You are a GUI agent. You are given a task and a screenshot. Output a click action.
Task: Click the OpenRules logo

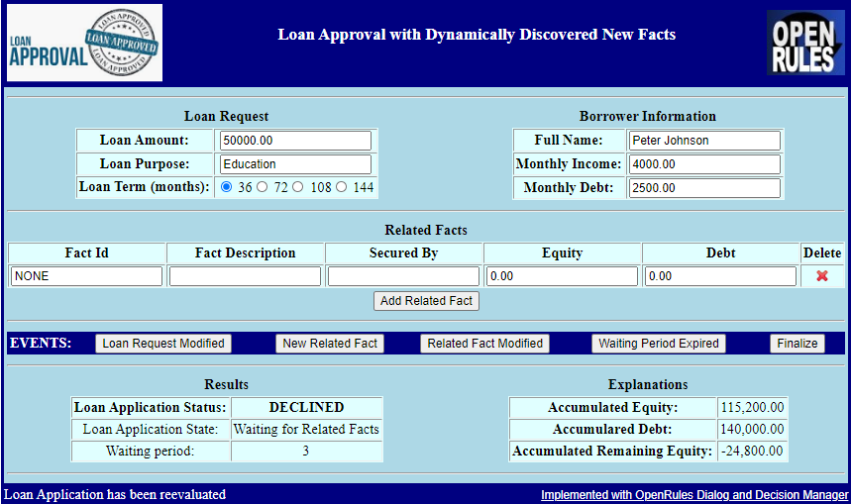[x=804, y=44]
